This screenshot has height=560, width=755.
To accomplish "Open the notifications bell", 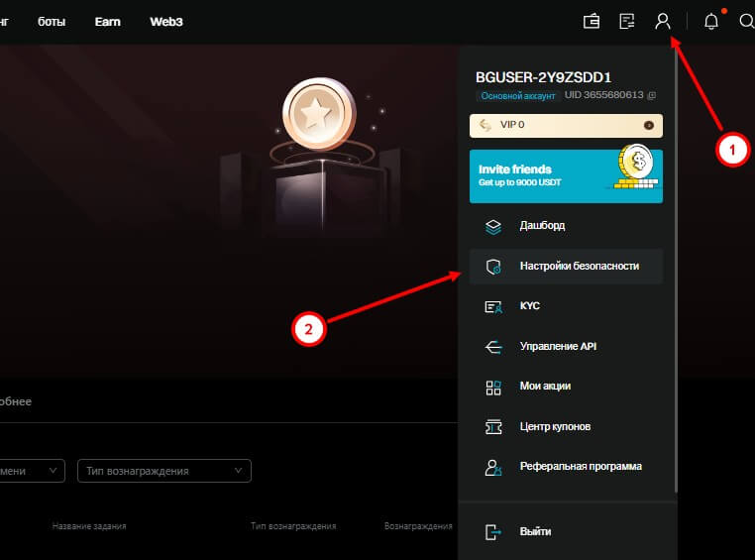I will [710, 21].
